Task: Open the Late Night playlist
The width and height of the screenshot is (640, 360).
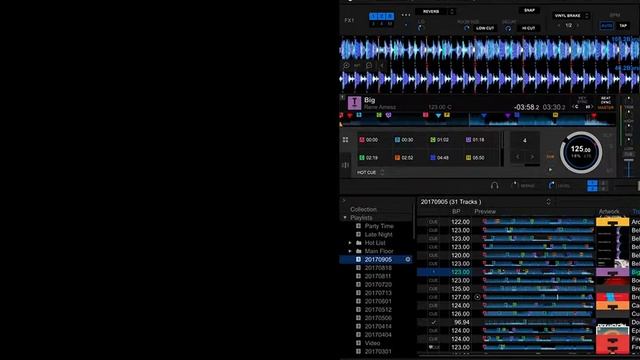Action: tap(378, 234)
